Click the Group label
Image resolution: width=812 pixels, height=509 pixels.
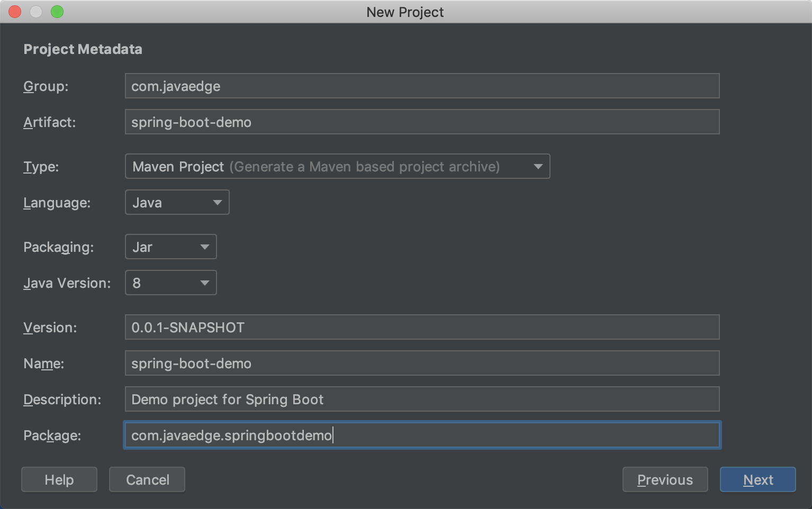click(46, 86)
